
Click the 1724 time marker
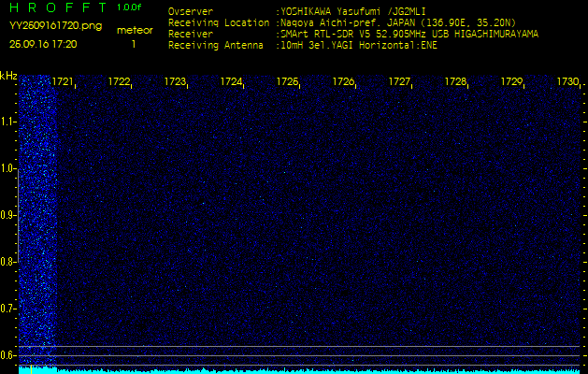[x=231, y=81]
